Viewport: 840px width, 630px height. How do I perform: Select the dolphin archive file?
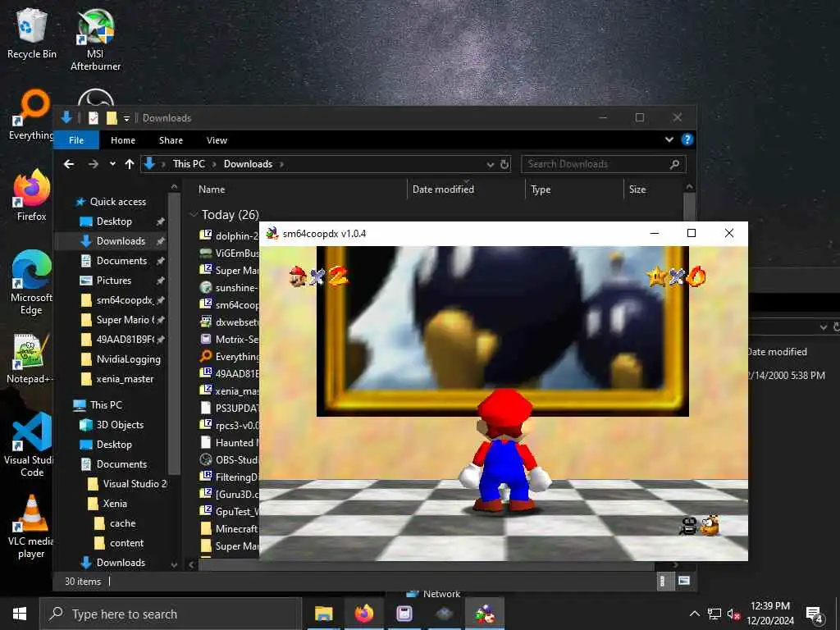coord(230,235)
